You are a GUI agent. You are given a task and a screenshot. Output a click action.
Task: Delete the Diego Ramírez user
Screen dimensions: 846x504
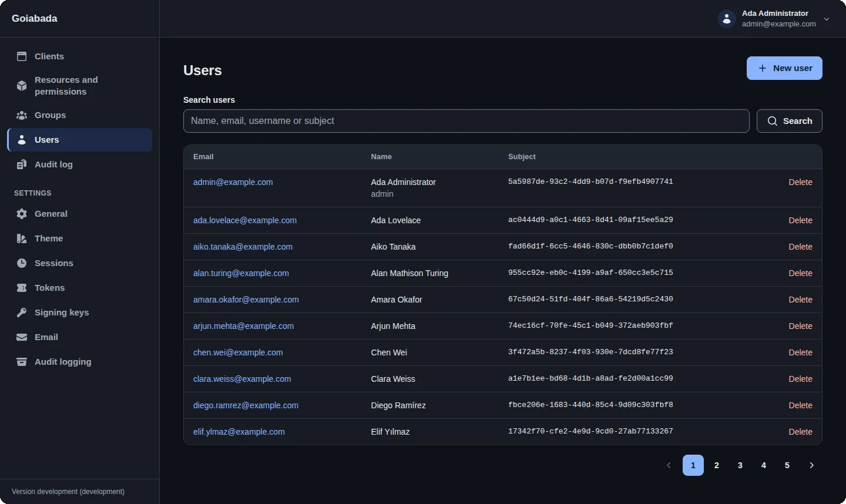(x=800, y=405)
